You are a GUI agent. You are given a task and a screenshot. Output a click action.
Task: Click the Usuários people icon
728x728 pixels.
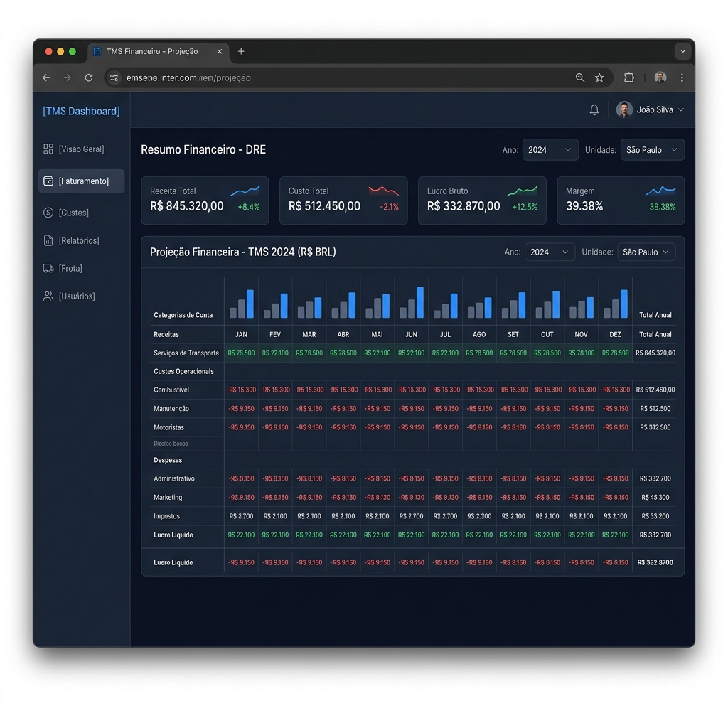pos(48,296)
